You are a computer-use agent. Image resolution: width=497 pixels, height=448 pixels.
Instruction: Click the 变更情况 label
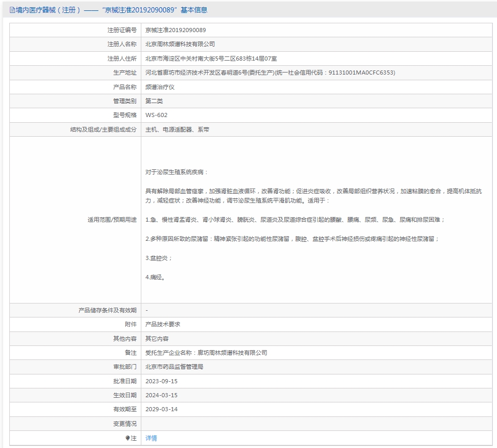[x=125, y=424]
